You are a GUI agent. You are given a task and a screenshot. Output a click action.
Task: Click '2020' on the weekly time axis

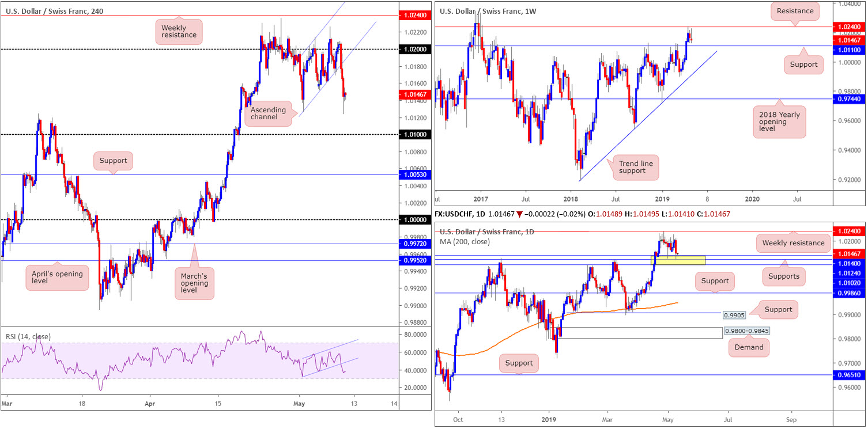[752, 199]
